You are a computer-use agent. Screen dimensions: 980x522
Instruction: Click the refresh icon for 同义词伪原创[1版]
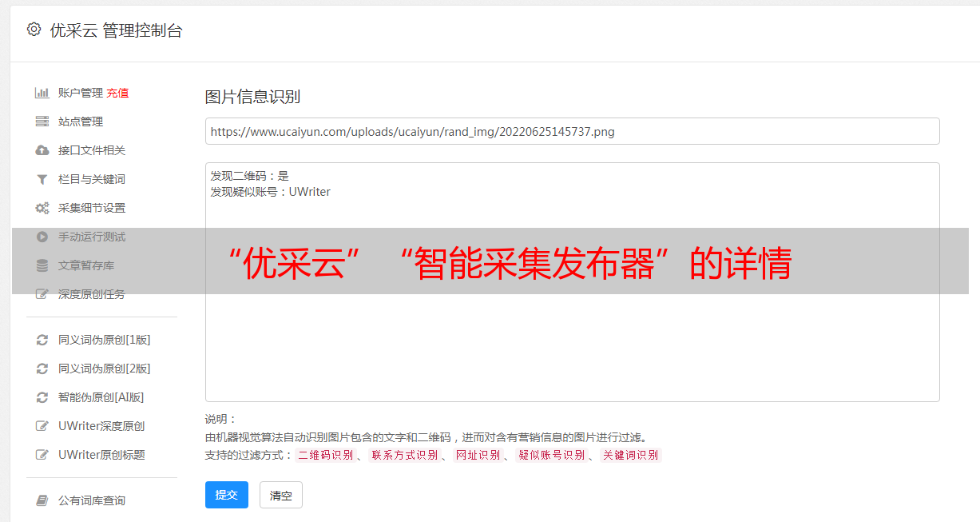[x=42, y=340]
